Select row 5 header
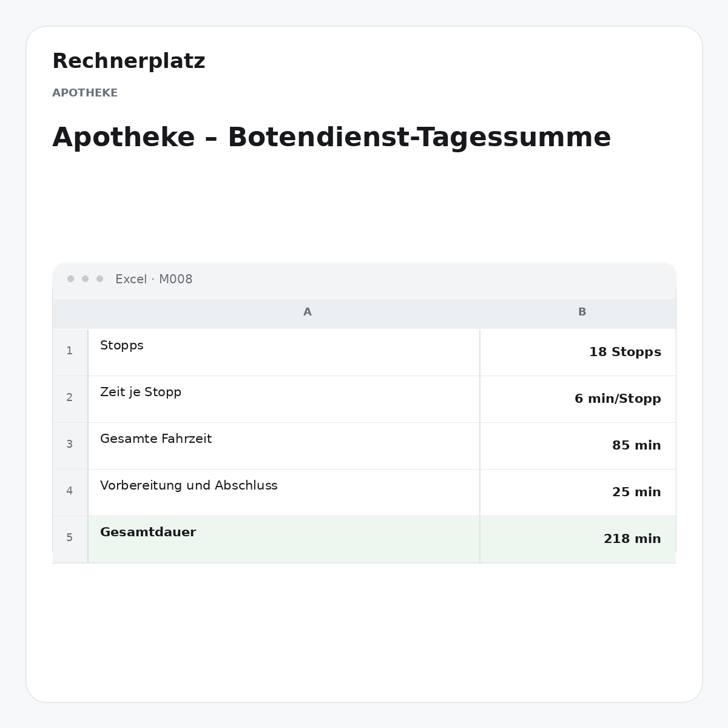The width and height of the screenshot is (728, 728). [x=70, y=539]
